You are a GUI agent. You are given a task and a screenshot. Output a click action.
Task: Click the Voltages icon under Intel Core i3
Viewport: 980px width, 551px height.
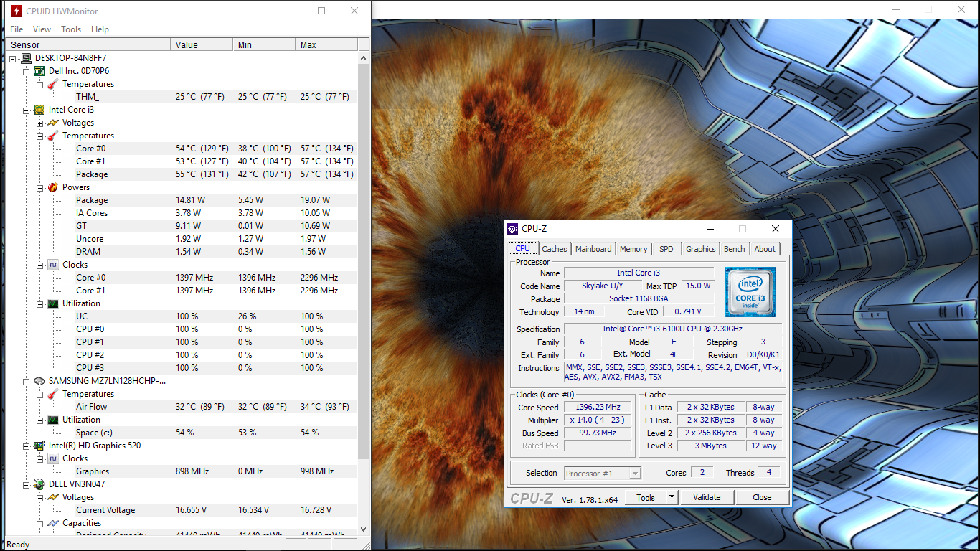(53, 123)
